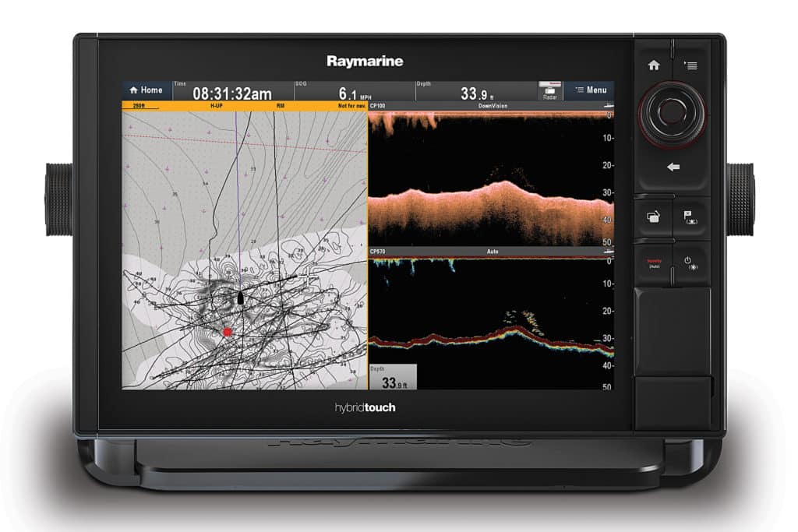The height and width of the screenshot is (532, 798).
Task: Tap the 20 depth mark on CP570 scale
Action: [608, 311]
